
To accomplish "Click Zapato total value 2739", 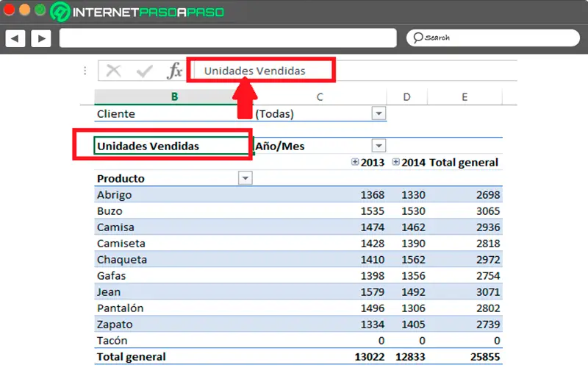I will click(488, 324).
